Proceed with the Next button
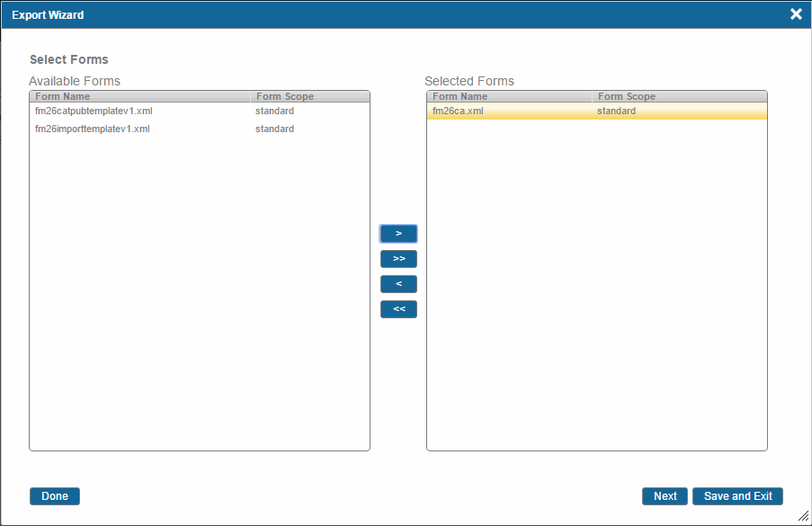Image resolution: width=812 pixels, height=526 pixels. (x=665, y=496)
